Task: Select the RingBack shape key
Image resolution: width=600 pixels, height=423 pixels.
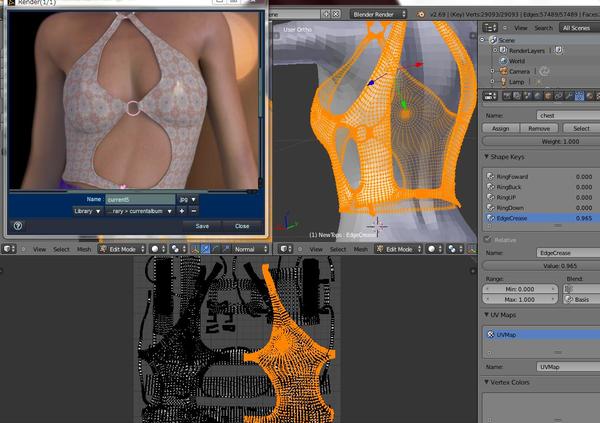Action: click(x=541, y=187)
